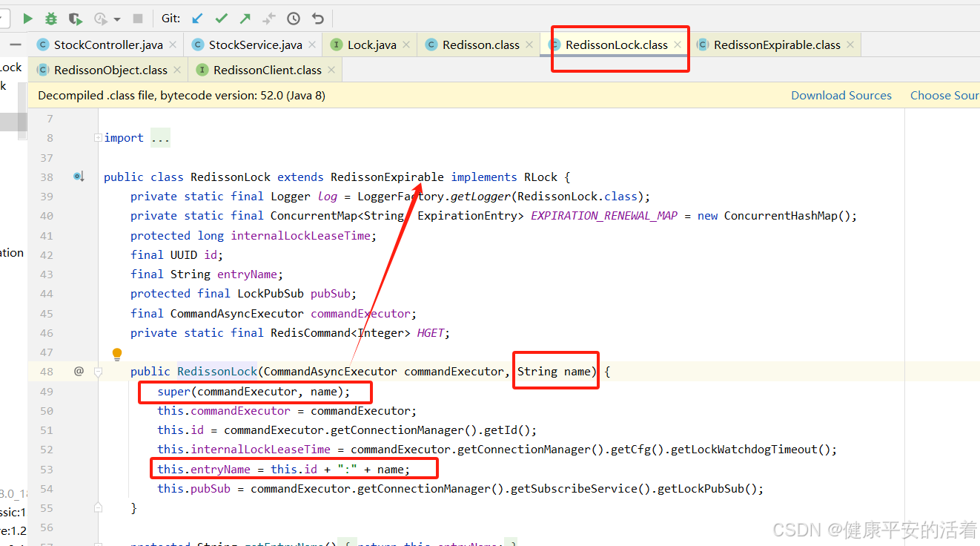
Task: Click the Download Sources link
Action: coord(841,95)
